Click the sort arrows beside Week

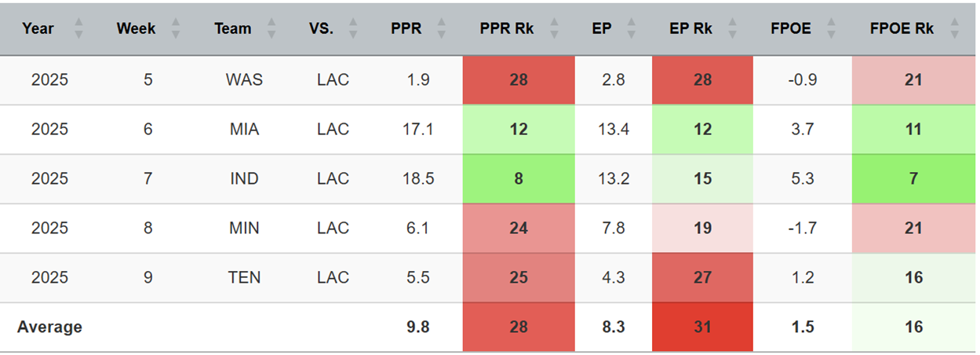tap(176, 29)
